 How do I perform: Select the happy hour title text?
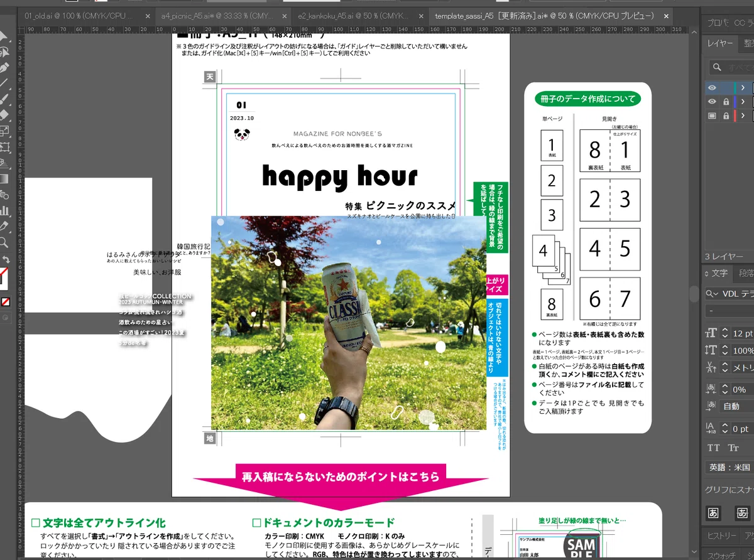tap(339, 178)
